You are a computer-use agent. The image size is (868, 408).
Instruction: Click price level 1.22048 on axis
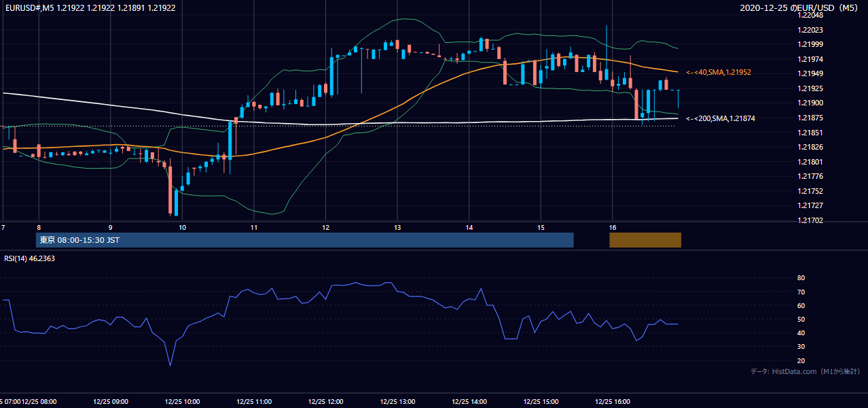[810, 15]
